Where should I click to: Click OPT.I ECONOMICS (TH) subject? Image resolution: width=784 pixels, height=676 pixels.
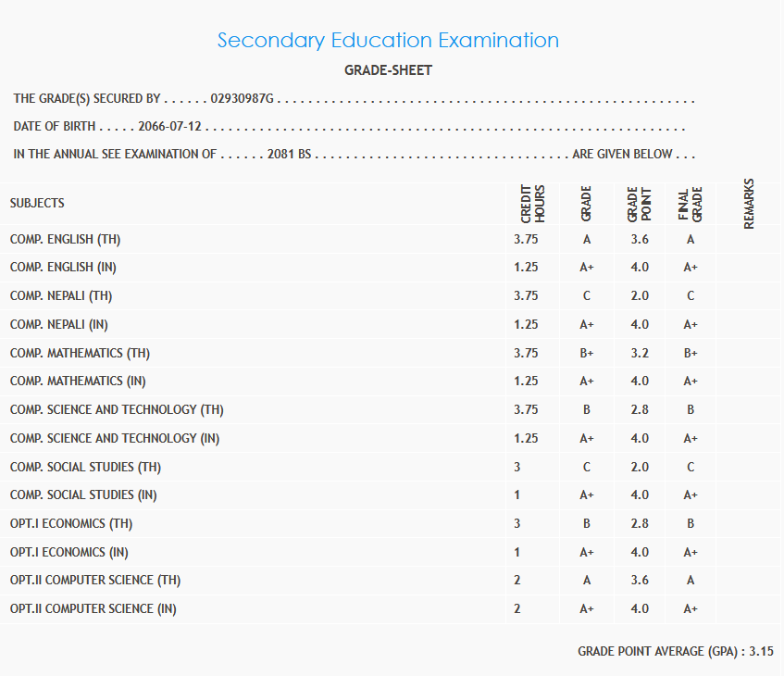(71, 523)
